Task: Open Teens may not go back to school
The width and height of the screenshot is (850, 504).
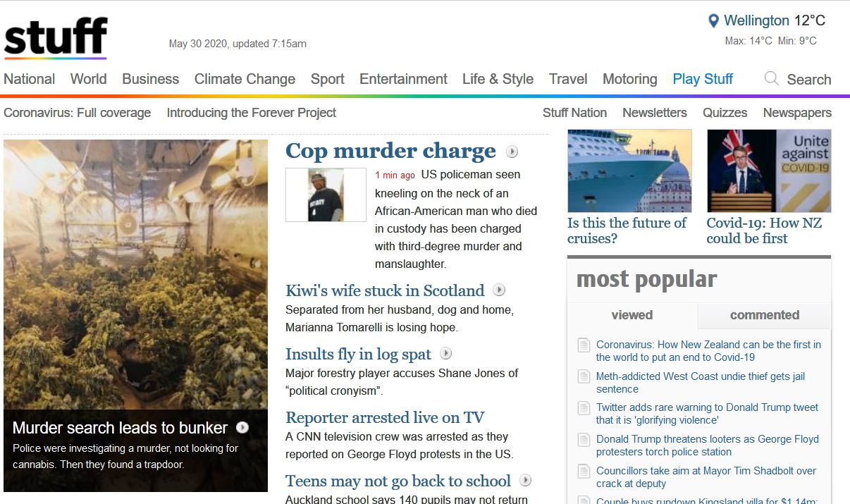Action: coord(398,481)
